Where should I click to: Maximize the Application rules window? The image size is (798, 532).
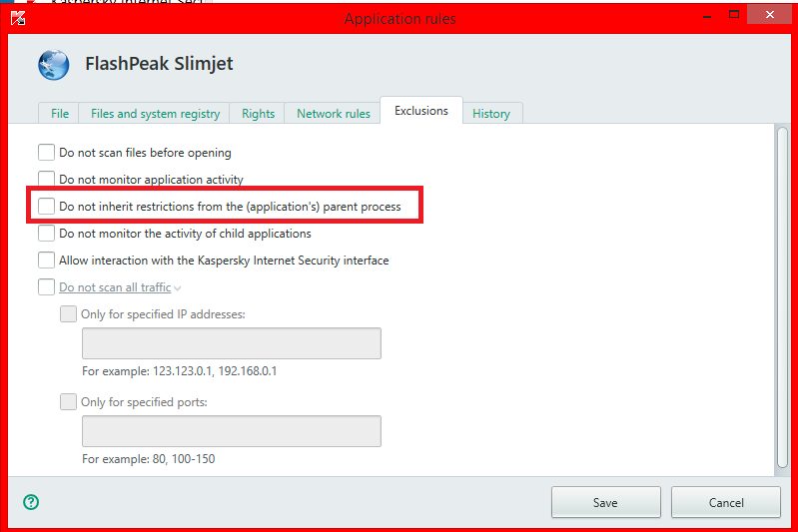734,15
